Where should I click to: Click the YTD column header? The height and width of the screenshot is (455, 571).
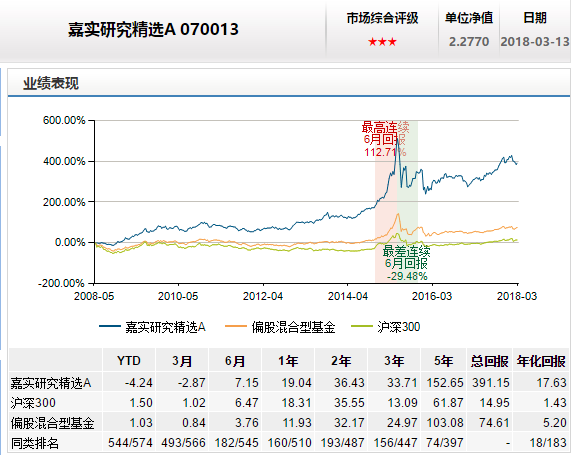tap(129, 361)
